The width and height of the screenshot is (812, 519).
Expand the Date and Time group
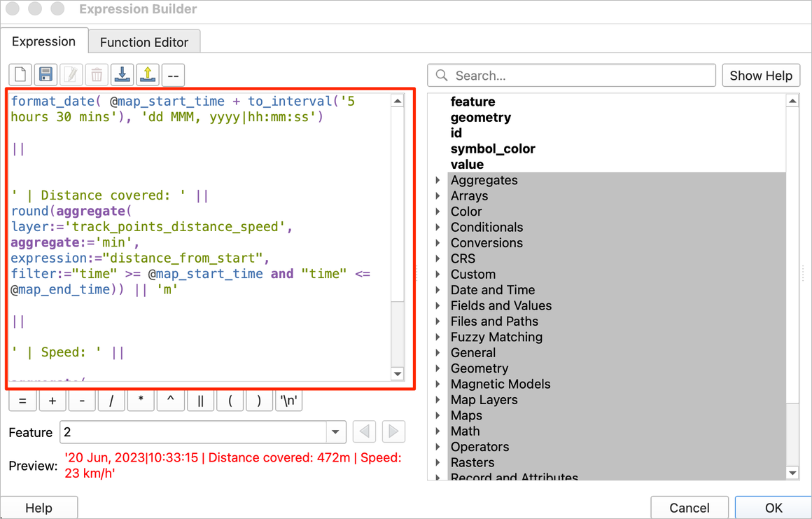[438, 290]
